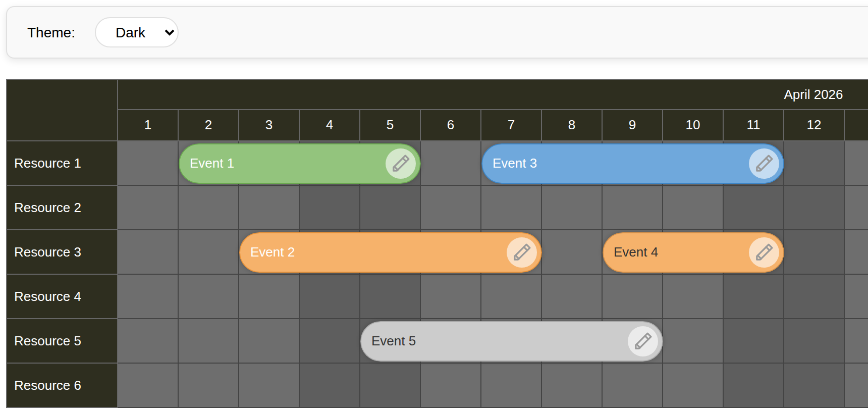
Task: Select the Event 2 orange bar
Action: [353, 252]
